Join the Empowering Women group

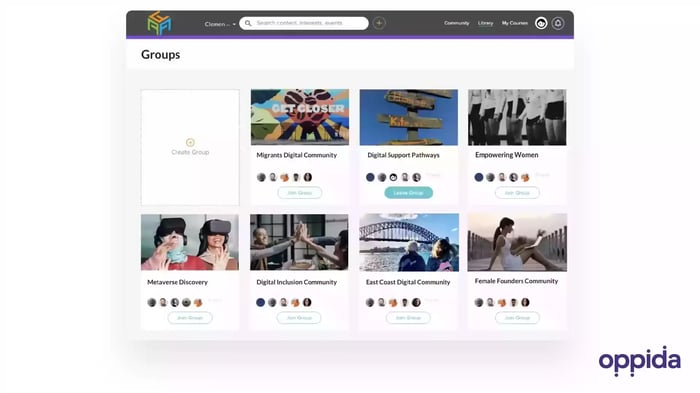pyautogui.click(x=517, y=193)
